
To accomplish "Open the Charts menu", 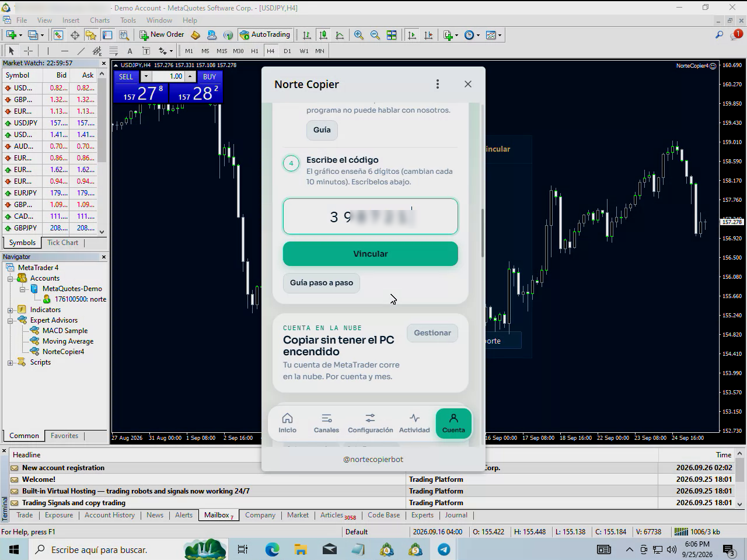I will click(100, 20).
